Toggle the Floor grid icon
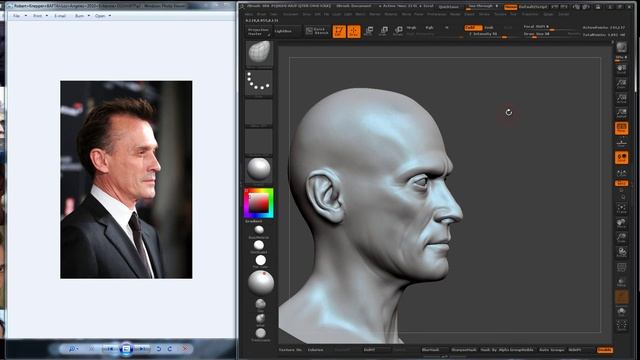The image size is (640, 360). (x=621, y=143)
